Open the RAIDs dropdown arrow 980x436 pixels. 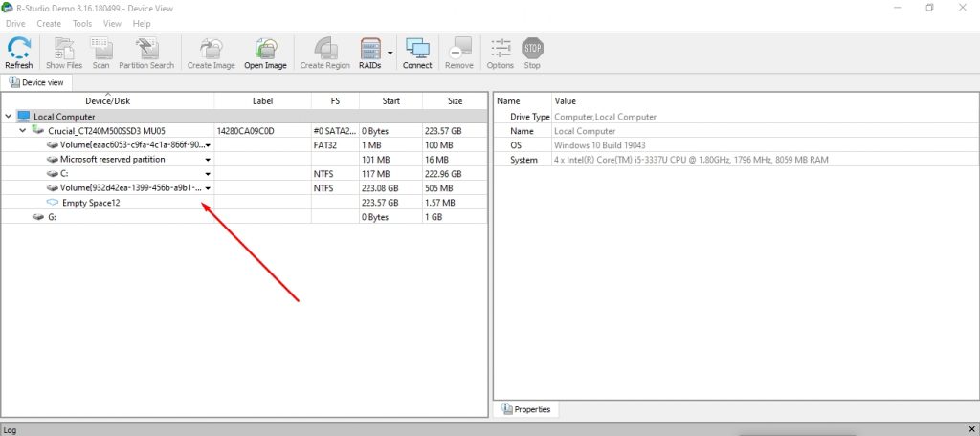point(390,53)
